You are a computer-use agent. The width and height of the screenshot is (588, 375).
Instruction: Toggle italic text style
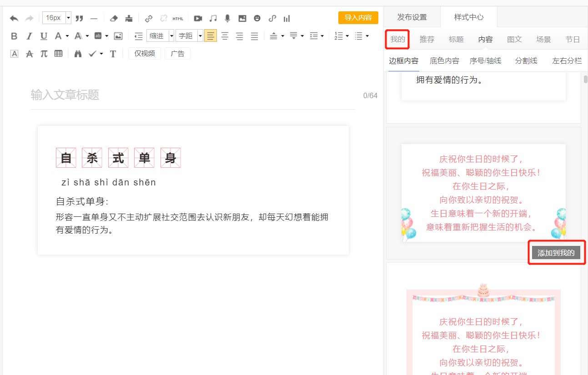coord(29,36)
